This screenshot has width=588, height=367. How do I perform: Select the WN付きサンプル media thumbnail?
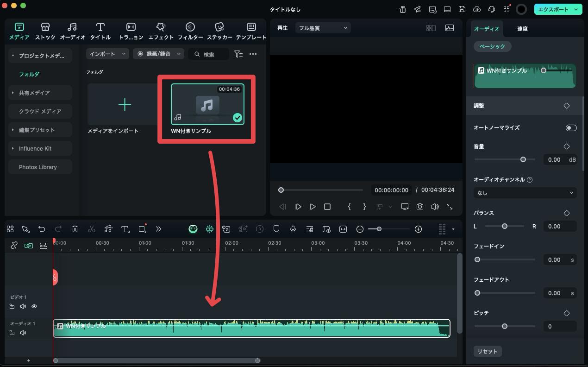[207, 105]
